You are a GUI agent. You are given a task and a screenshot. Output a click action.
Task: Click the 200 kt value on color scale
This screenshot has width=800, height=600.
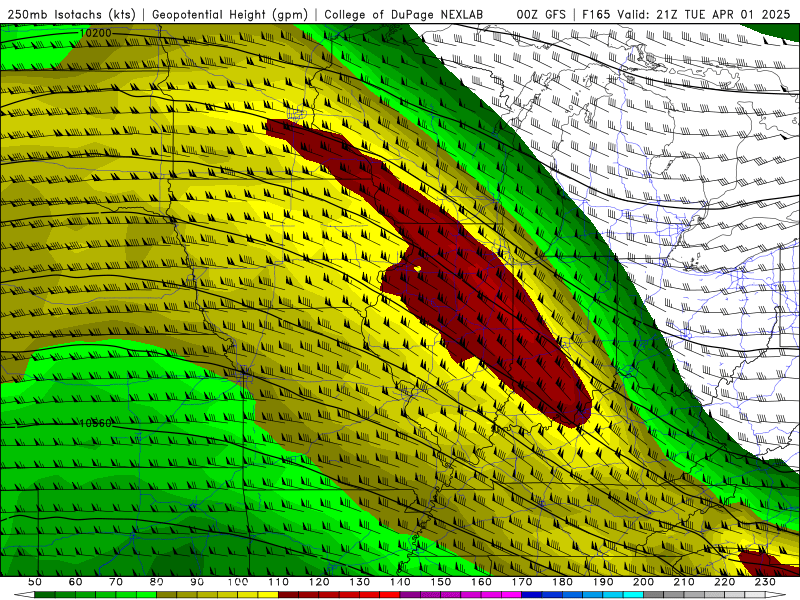643,582
